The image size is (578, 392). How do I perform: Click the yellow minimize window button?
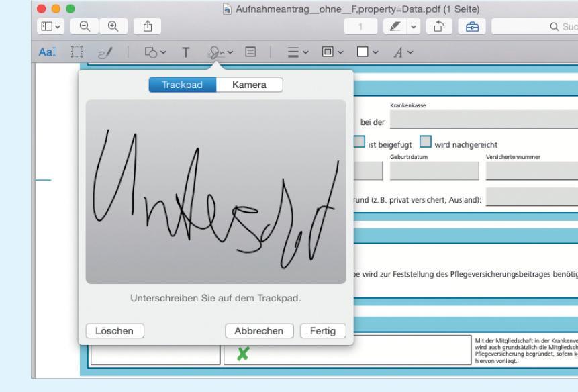click(x=56, y=9)
